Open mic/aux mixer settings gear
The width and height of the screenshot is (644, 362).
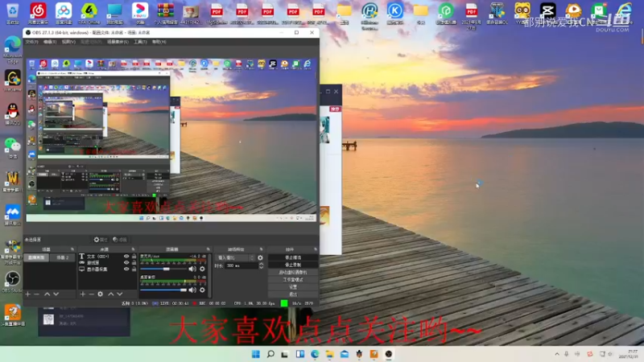click(x=202, y=269)
